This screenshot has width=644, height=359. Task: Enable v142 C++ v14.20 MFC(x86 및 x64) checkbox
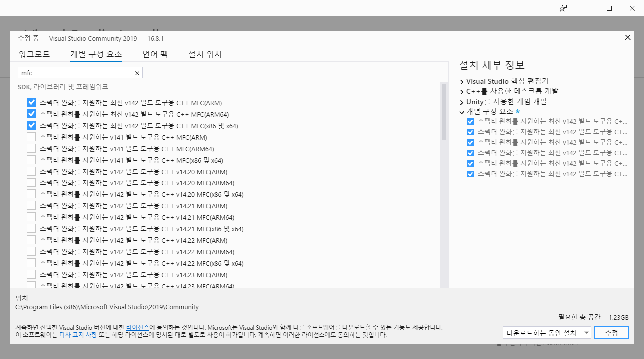click(x=31, y=194)
